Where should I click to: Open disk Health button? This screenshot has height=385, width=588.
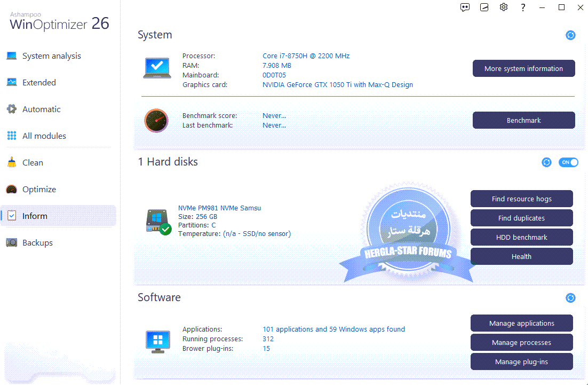pyautogui.click(x=522, y=256)
